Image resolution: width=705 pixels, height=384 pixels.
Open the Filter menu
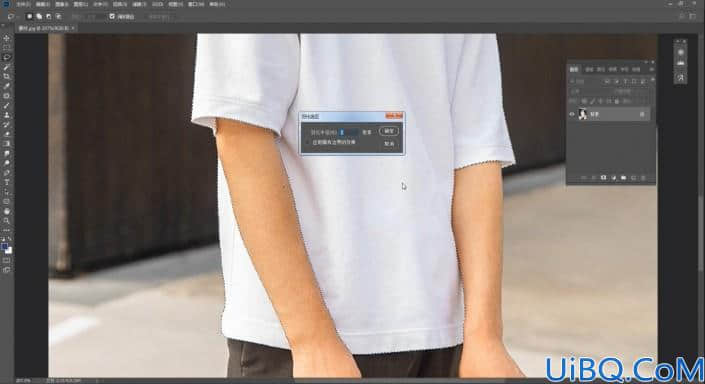coord(139,4)
